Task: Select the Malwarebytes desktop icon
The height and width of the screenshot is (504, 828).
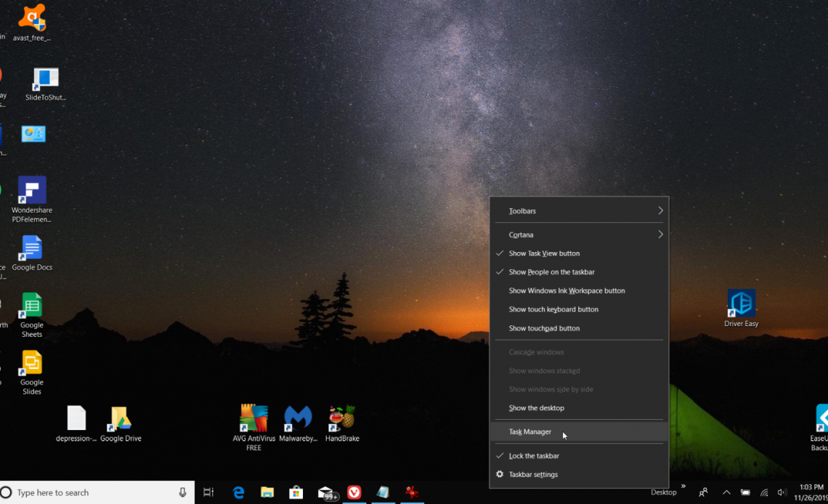Action: (x=297, y=418)
